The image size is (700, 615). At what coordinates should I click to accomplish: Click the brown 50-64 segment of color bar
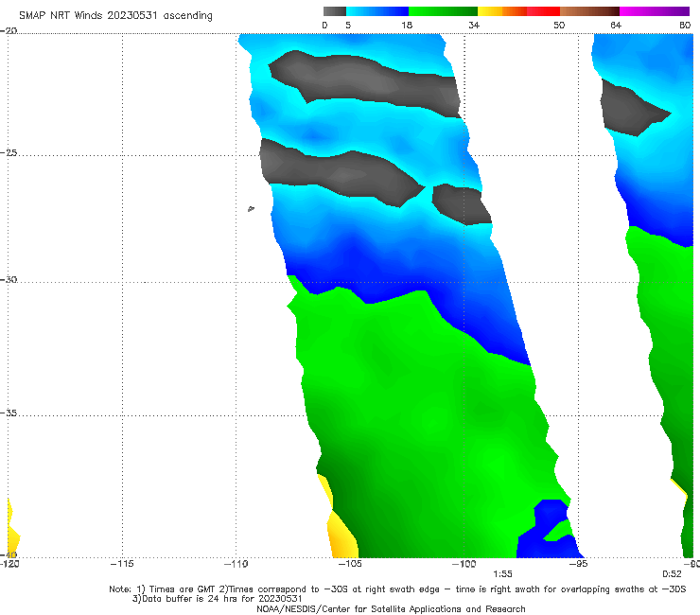coord(589,11)
